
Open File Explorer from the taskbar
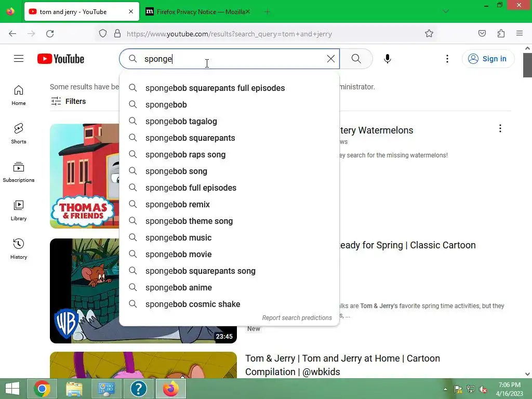point(74,389)
